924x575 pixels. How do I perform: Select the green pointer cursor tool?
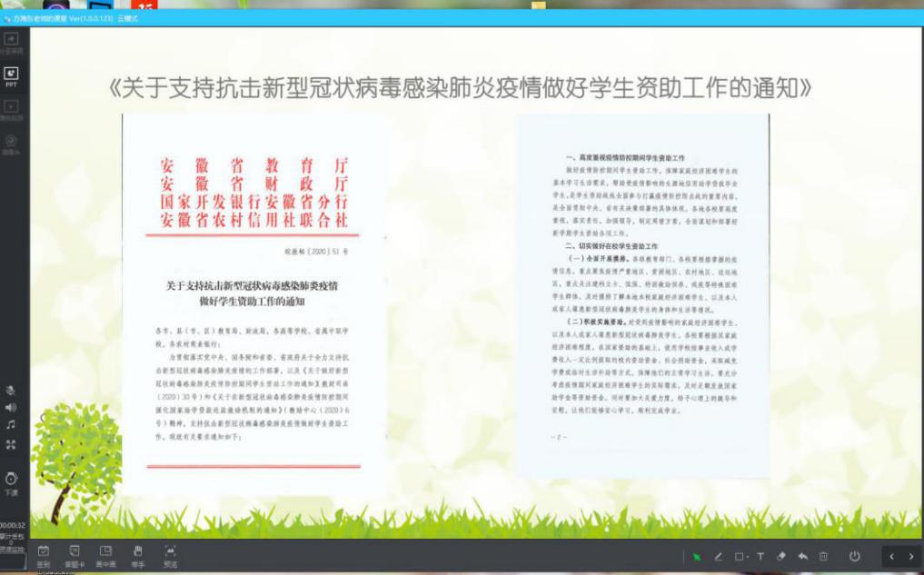pyautogui.click(x=697, y=557)
